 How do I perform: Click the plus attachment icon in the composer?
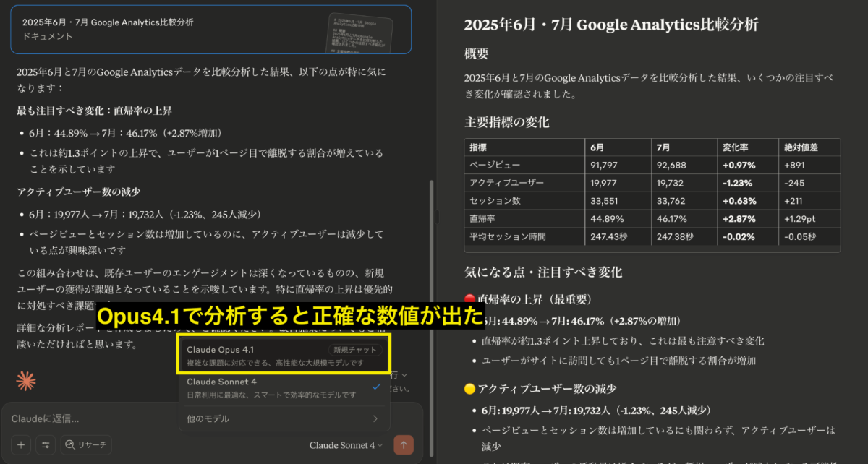[x=21, y=445]
